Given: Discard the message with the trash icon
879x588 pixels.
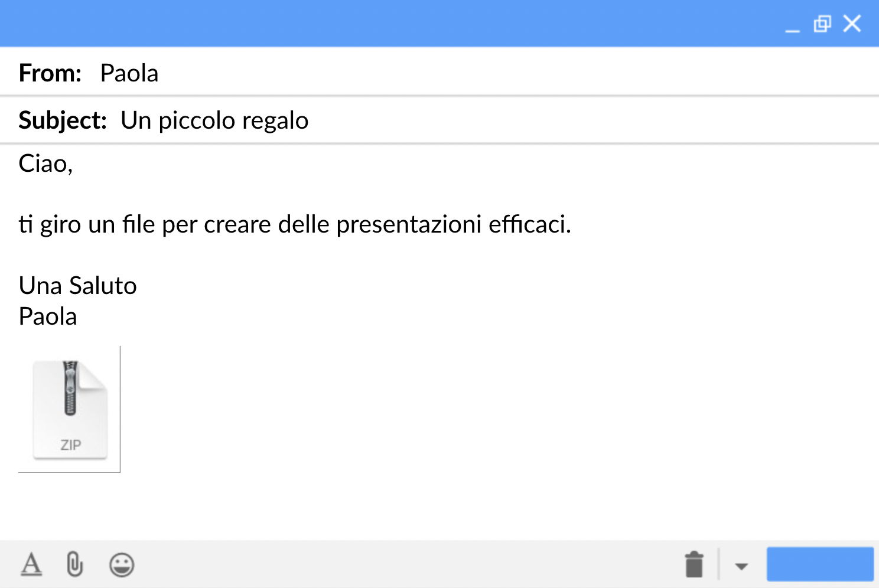Looking at the screenshot, I should (x=694, y=564).
